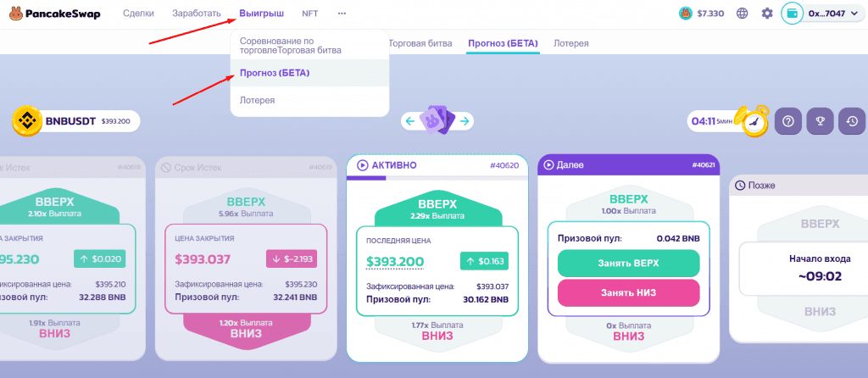Switch to Торговая битва sub-tab
This screenshot has width=868, height=378.
click(420, 42)
